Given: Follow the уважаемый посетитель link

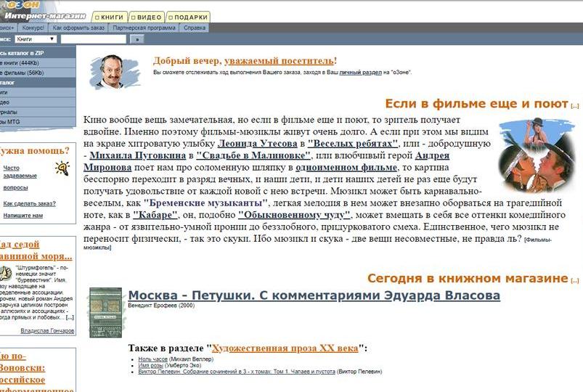Looking at the screenshot, I should tap(279, 61).
